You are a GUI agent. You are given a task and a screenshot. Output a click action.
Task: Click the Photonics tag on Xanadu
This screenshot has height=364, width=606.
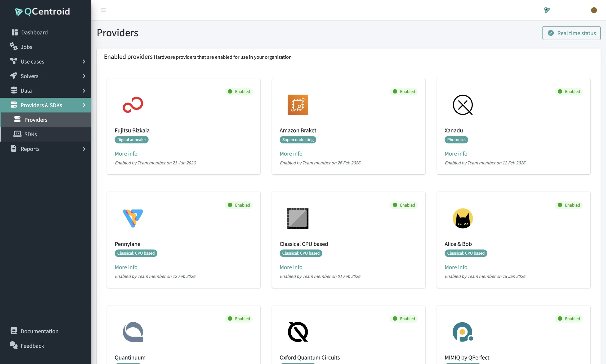coord(456,140)
